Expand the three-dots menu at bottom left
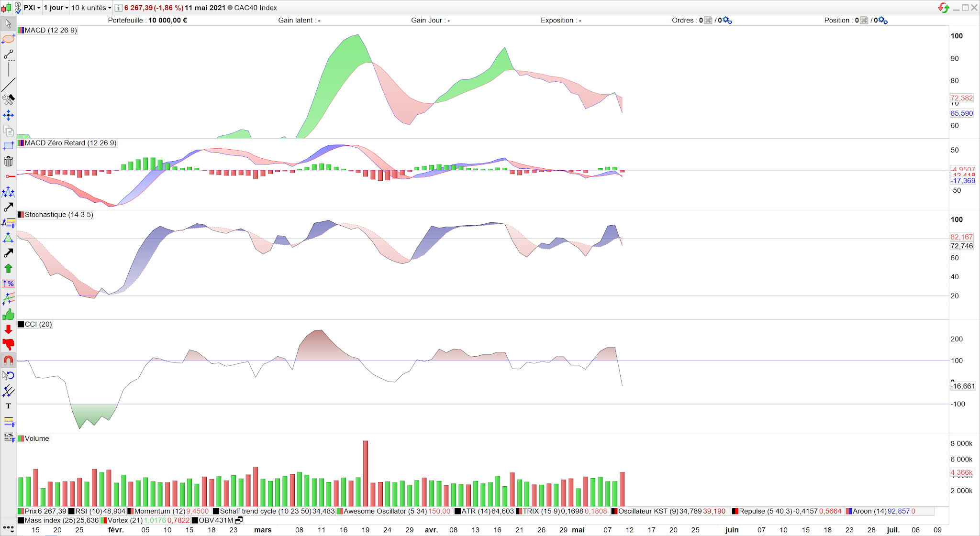This screenshot has height=536, width=980. click(x=8, y=528)
